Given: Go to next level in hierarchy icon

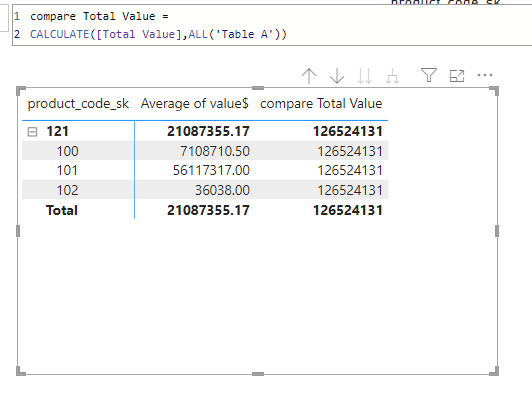Looking at the screenshot, I should (x=364, y=76).
